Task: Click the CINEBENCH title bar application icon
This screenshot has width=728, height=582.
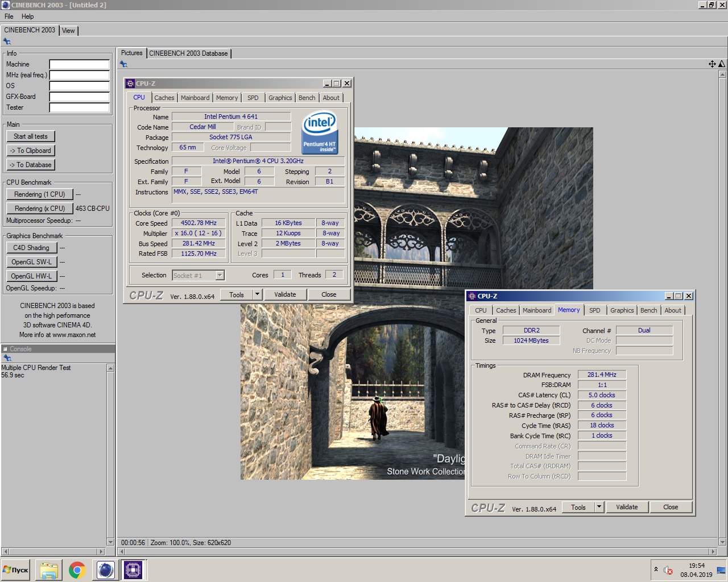Action: [6, 5]
